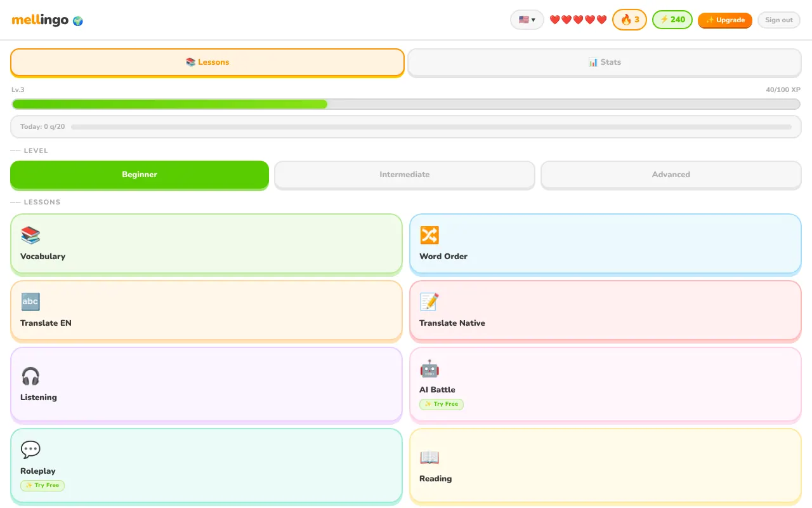This screenshot has height=508, width=812.
Task: Click the "Translate Native" lesson label
Action: pyautogui.click(x=452, y=323)
